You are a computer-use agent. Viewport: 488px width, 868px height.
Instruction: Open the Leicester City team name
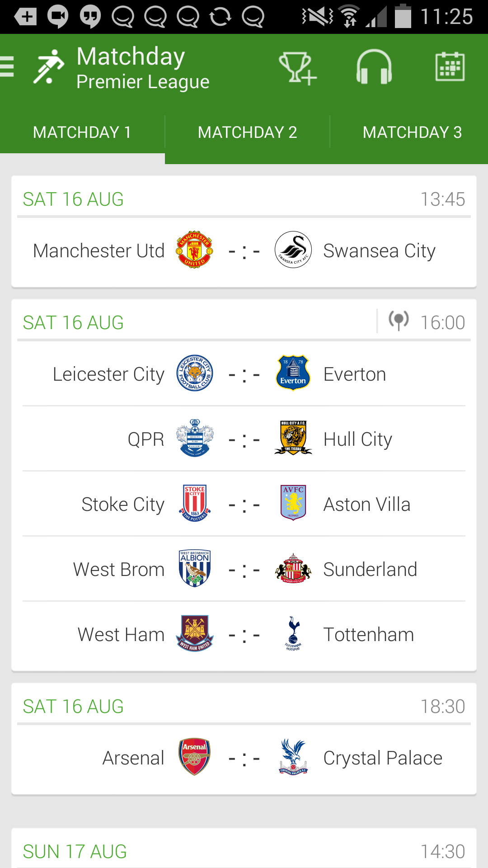108,374
